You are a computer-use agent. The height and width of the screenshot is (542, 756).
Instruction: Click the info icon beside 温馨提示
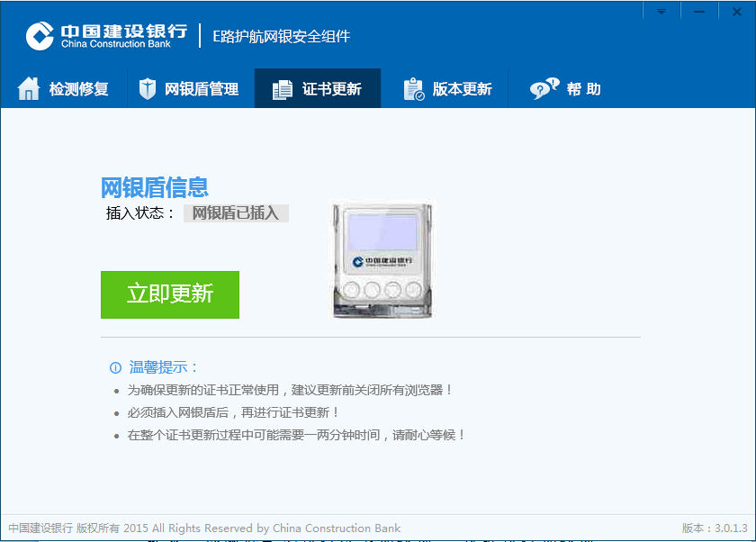click(115, 368)
